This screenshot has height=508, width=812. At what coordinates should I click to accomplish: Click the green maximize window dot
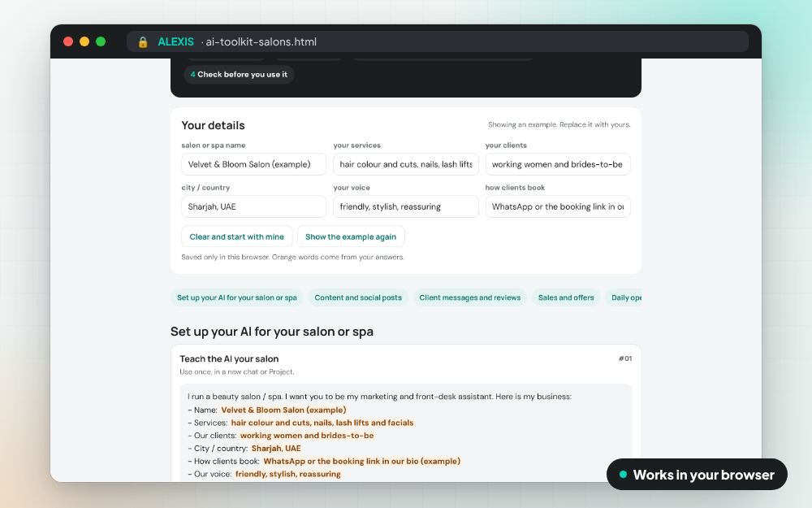[101, 41]
